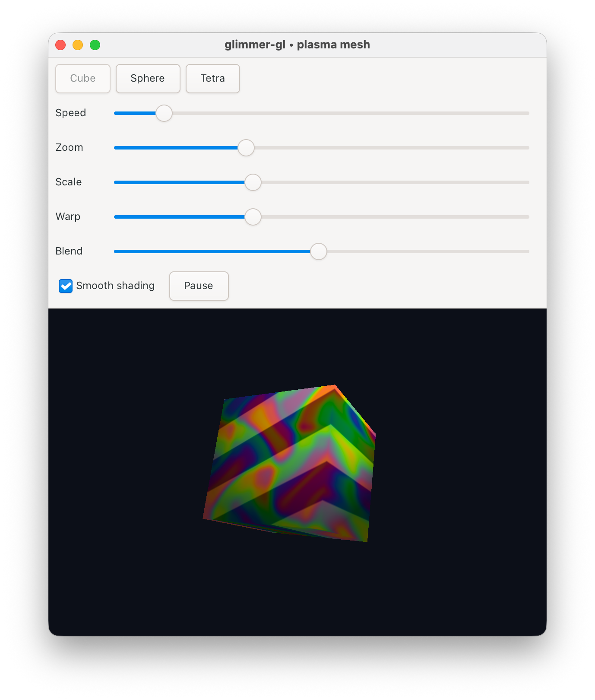Select the Sphere mesh button
This screenshot has height=700, width=595.
(x=148, y=79)
